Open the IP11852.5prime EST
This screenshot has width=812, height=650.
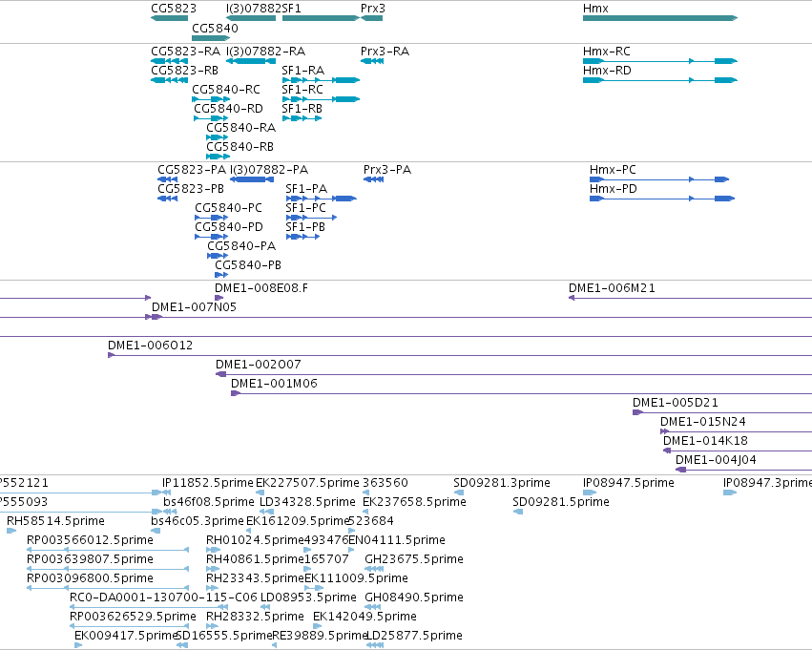pos(166,493)
